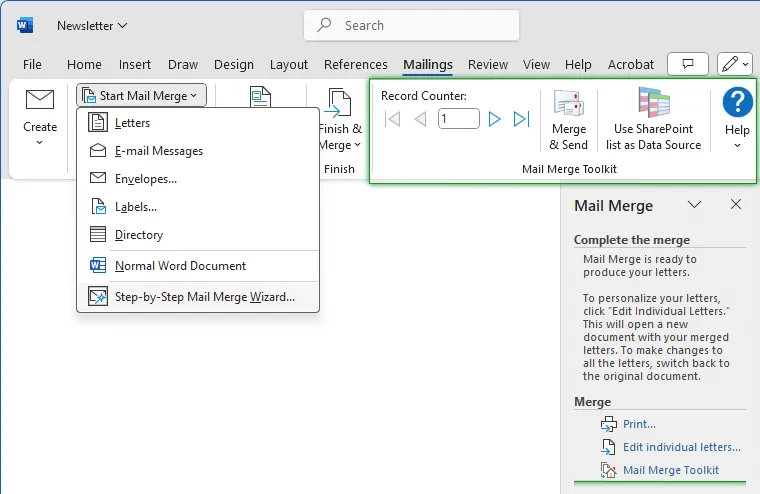Screen dimensions: 760x494
Task: Jump to the last record
Action: [x=521, y=120]
